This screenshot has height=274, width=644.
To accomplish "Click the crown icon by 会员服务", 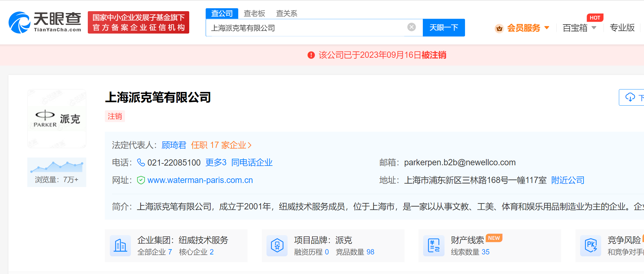I will tap(499, 28).
